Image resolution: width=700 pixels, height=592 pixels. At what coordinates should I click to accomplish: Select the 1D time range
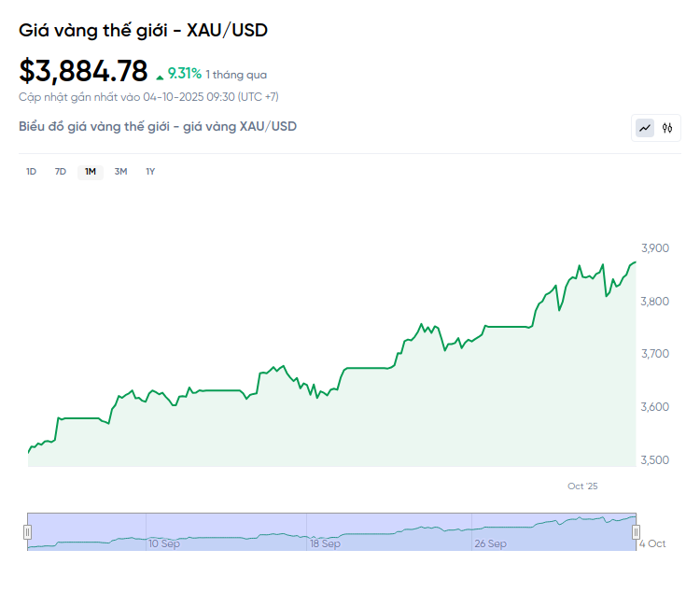(x=31, y=172)
